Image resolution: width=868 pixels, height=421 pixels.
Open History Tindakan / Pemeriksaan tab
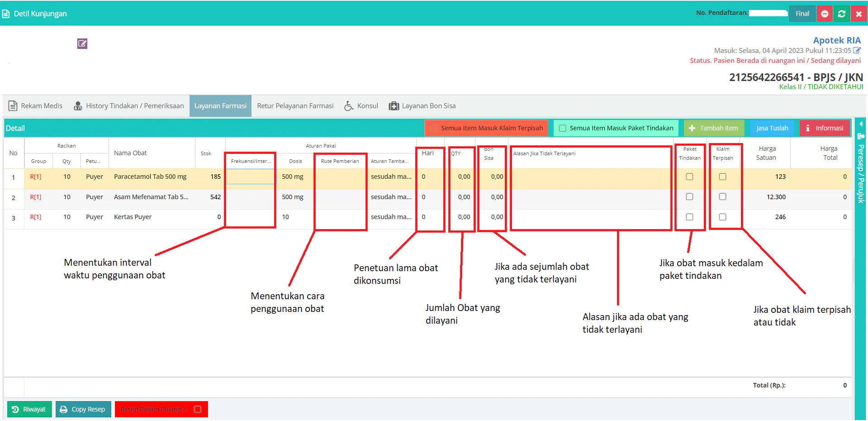129,106
